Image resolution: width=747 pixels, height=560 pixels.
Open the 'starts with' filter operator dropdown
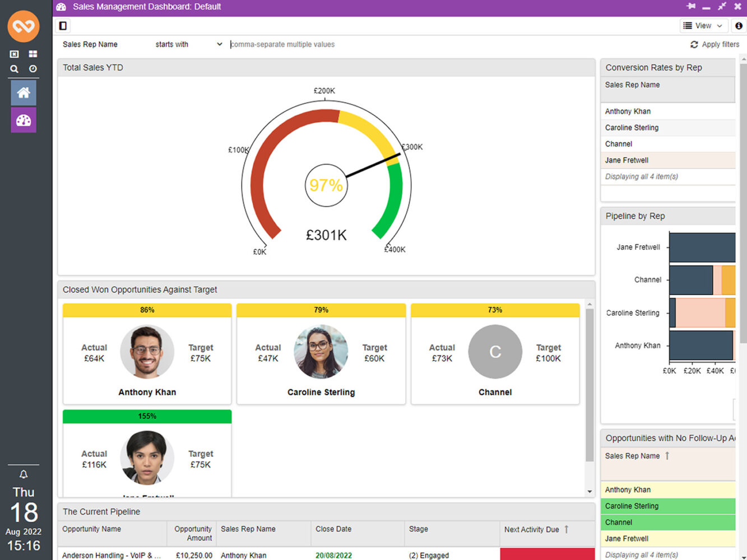click(x=188, y=44)
